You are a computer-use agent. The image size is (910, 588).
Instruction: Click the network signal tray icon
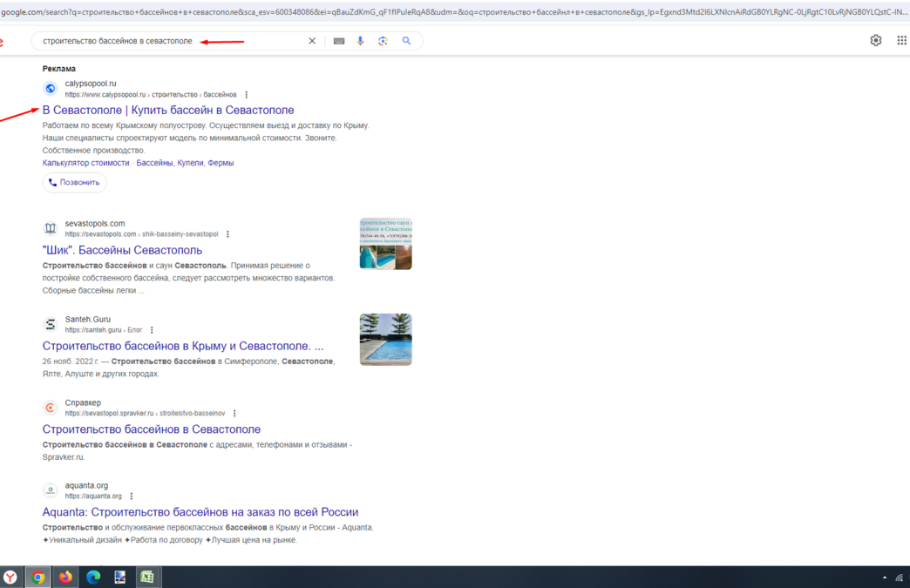[x=900, y=578]
